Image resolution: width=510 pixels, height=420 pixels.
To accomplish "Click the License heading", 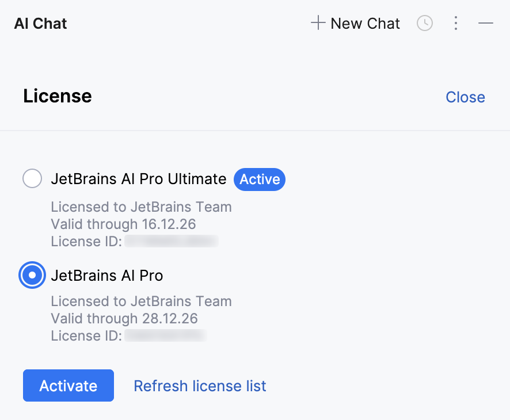I will click(57, 96).
